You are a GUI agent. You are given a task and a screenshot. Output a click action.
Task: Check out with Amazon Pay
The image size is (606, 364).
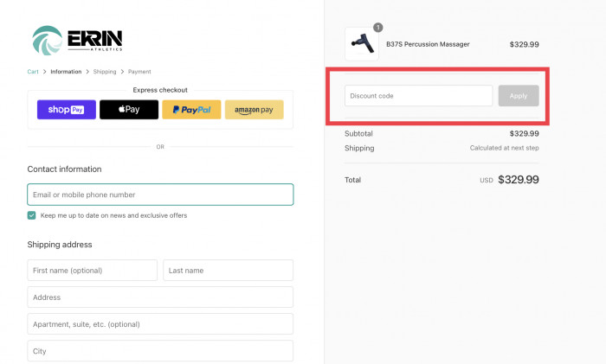(x=255, y=110)
